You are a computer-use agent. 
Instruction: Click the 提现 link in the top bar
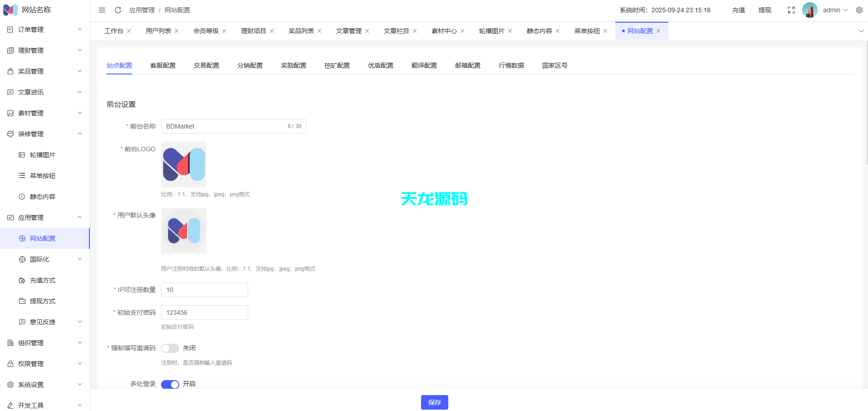(x=765, y=10)
